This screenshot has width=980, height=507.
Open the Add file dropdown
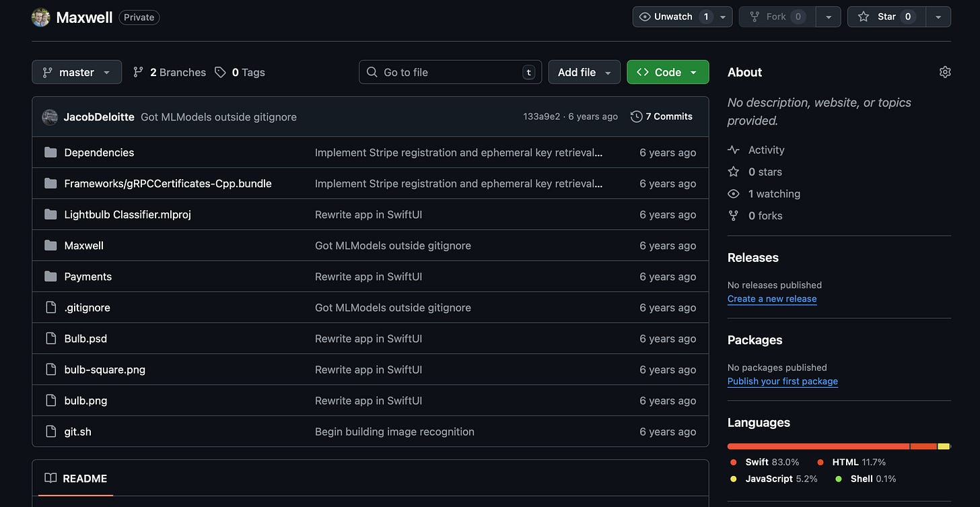tap(584, 72)
